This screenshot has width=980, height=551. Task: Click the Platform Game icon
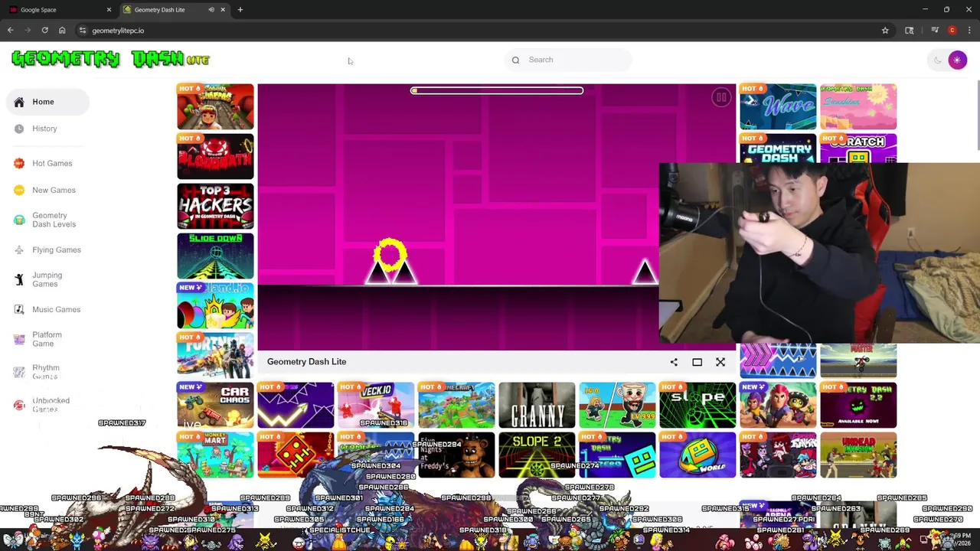tap(19, 339)
